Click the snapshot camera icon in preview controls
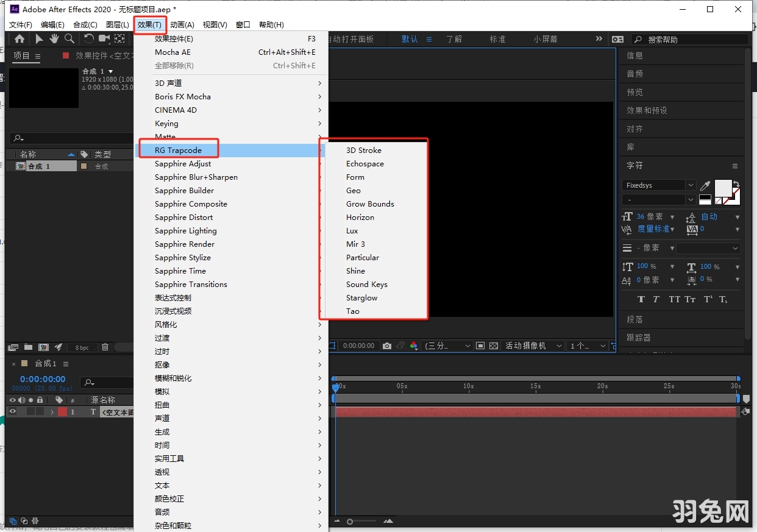Screen dimensions: 757x532 click(386, 346)
